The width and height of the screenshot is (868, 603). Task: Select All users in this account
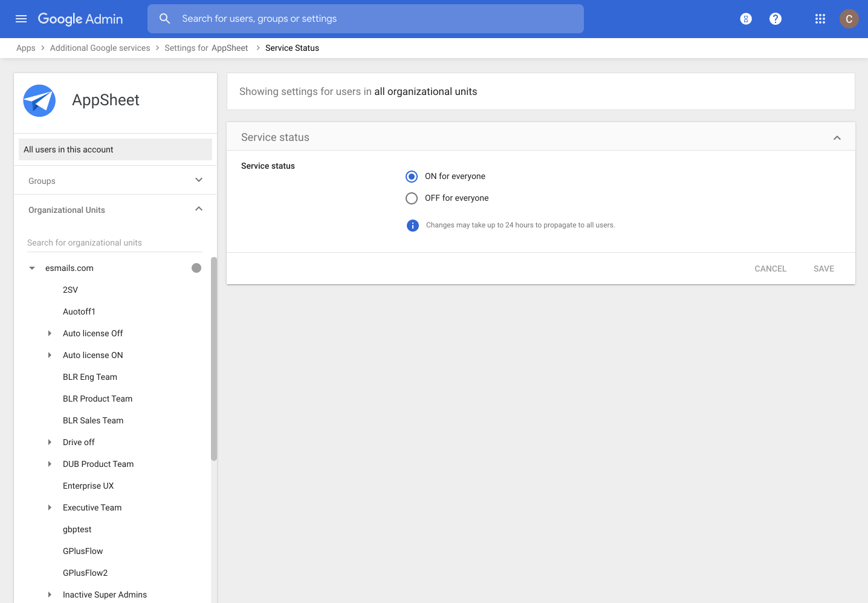point(115,149)
